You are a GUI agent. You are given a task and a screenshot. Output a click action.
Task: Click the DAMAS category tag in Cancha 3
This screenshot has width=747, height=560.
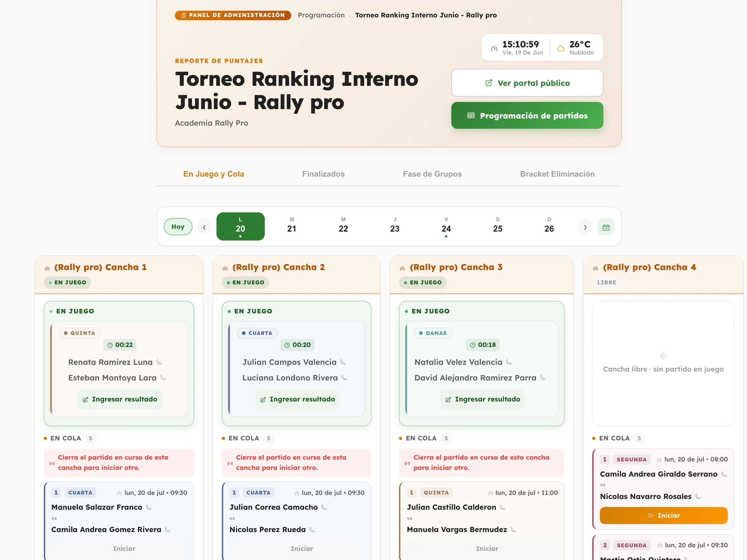(433, 333)
